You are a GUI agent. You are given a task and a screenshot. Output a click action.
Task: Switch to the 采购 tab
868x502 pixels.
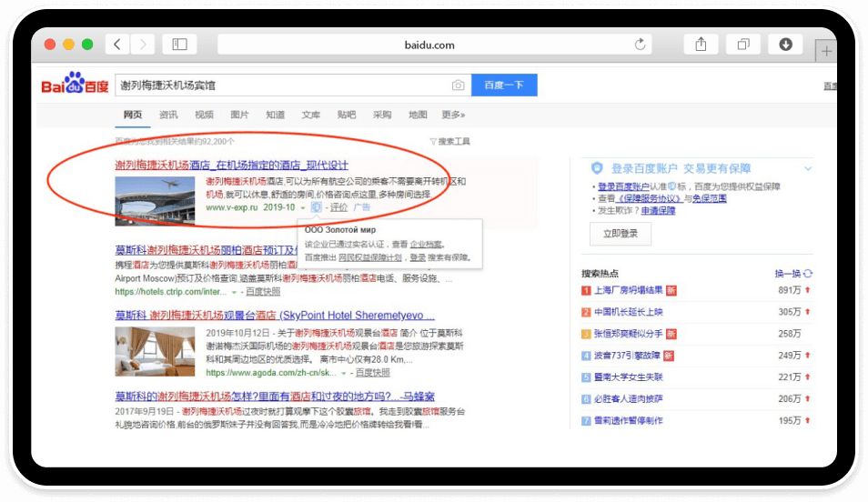(382, 115)
